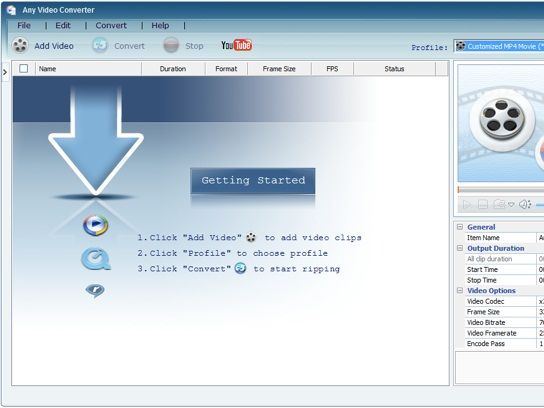This screenshot has height=408, width=544.
Task: Select the Encode Pass property row
Action: (x=504, y=343)
